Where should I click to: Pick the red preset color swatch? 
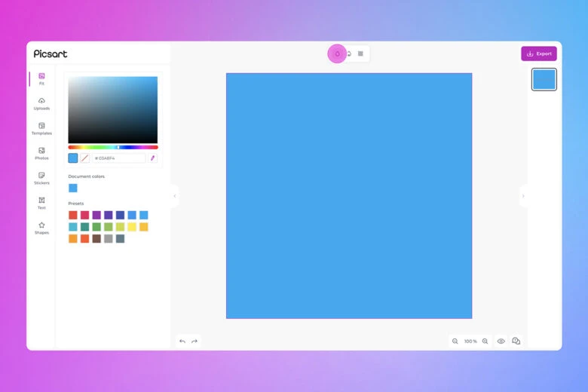73,215
